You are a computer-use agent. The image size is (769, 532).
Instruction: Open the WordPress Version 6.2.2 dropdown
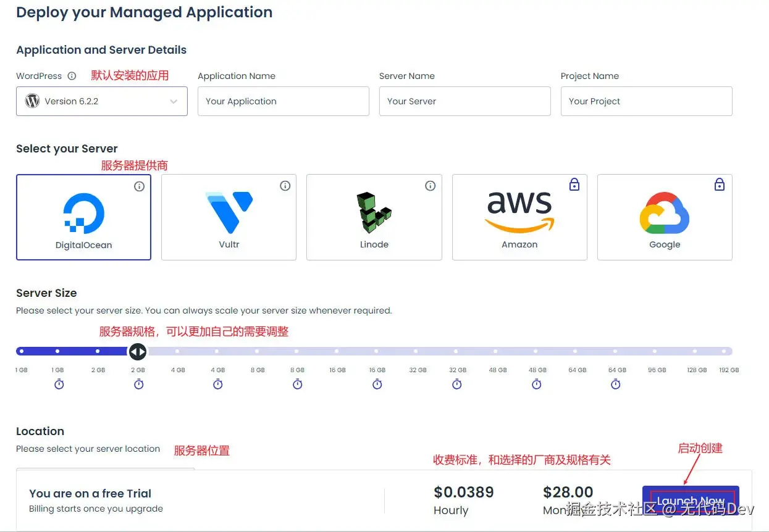tap(102, 101)
